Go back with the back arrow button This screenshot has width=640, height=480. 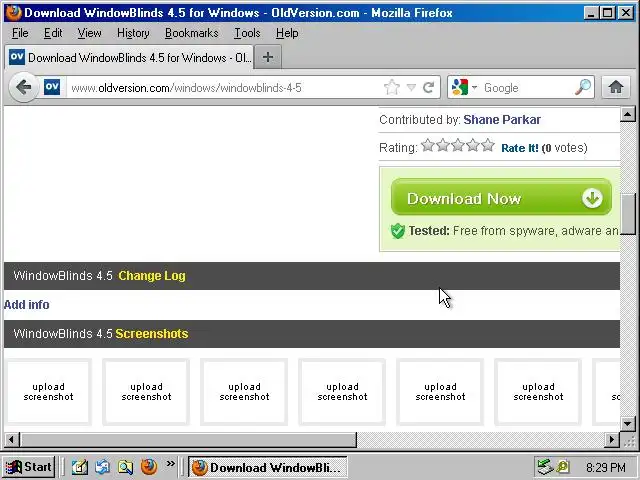coord(24,87)
